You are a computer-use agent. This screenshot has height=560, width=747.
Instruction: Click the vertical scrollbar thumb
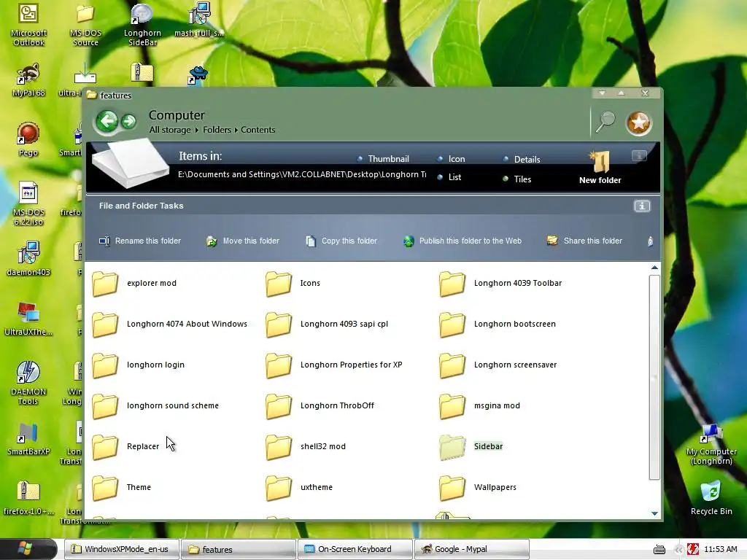(654, 377)
